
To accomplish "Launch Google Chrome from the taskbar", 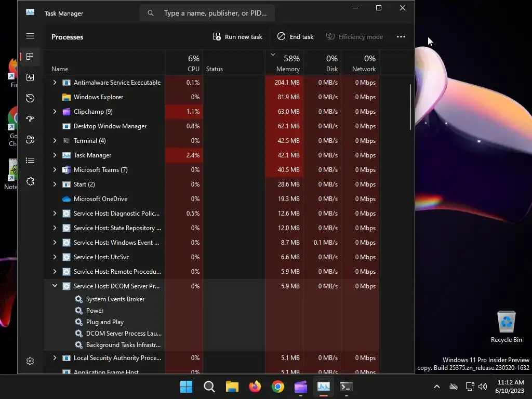I will 278,387.
